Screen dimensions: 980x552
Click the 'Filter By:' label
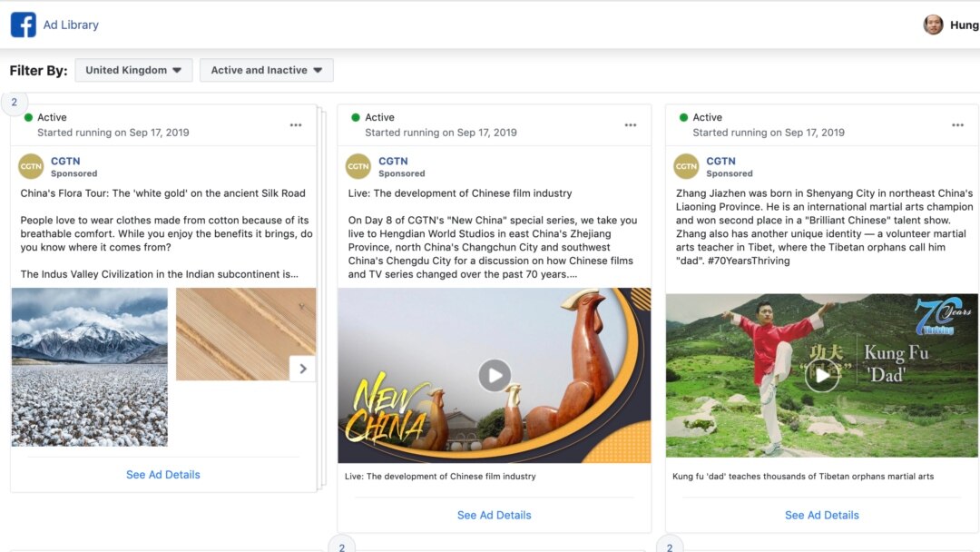pyautogui.click(x=38, y=70)
